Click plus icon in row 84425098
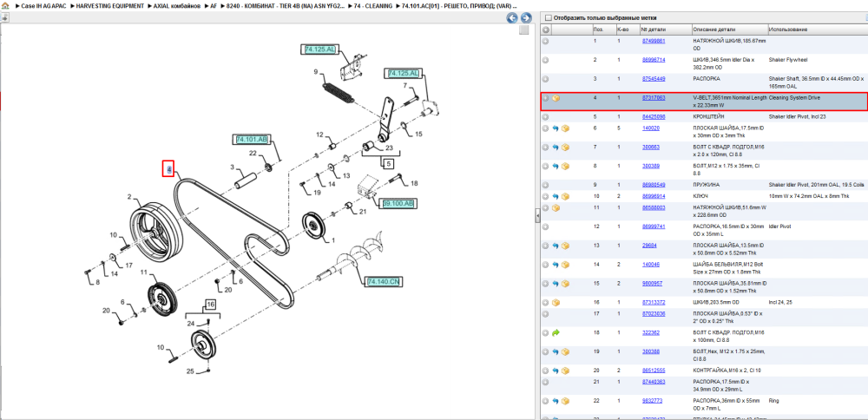Image resolution: width=868 pixels, height=420 pixels. point(545,117)
